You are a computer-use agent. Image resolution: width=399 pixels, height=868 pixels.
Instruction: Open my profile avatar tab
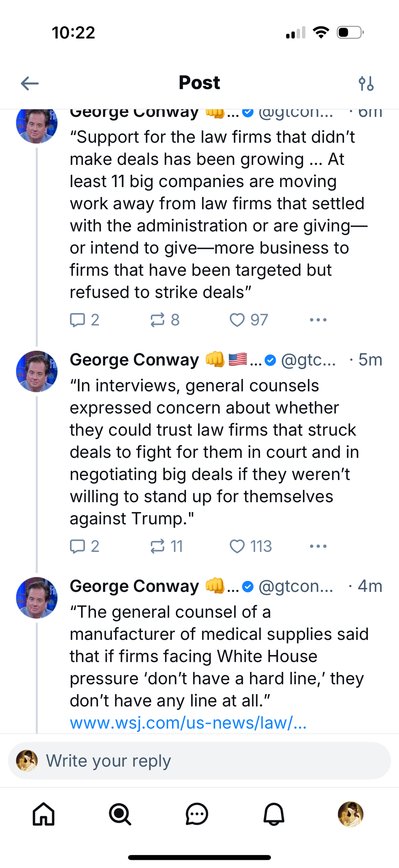click(x=350, y=814)
